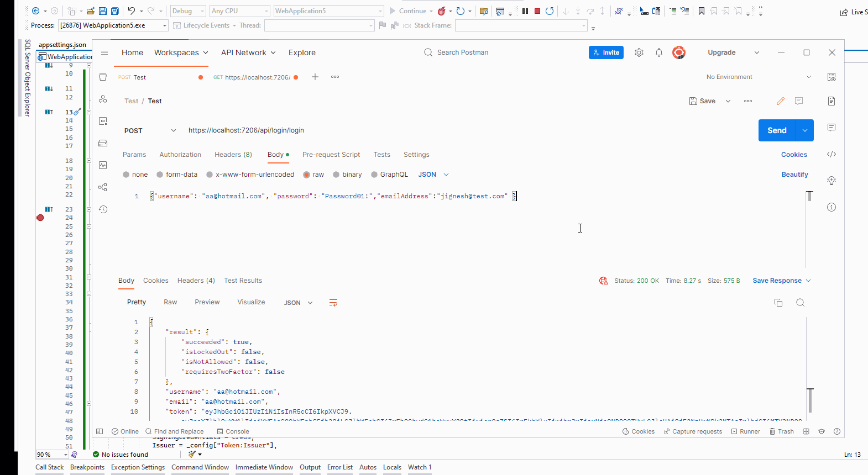Open the Postman user avatar menu
This screenshot has width=868, height=475.
(x=679, y=52)
